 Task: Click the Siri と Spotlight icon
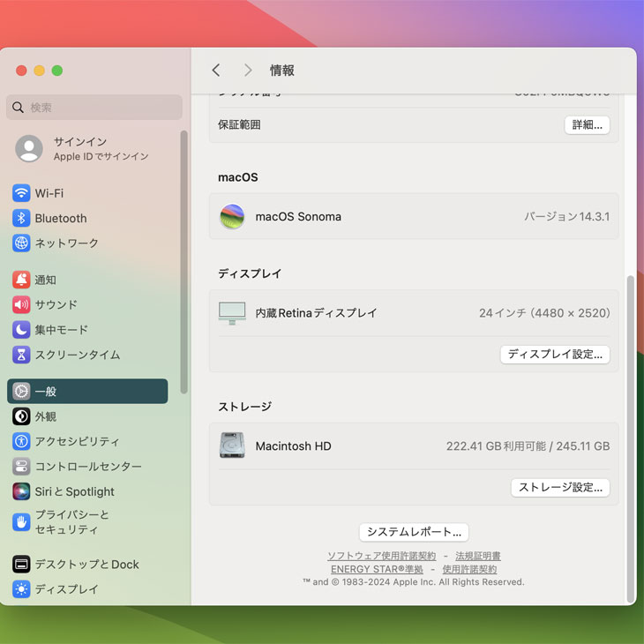(x=21, y=491)
